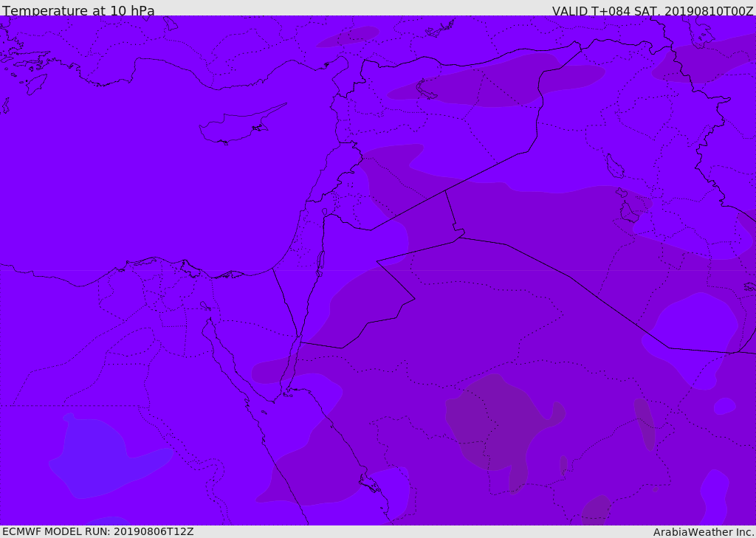This screenshot has height=538, width=756.
Task: Click the "VALID T+084 SAT. 20190810T00Z" label
Action: (653, 11)
